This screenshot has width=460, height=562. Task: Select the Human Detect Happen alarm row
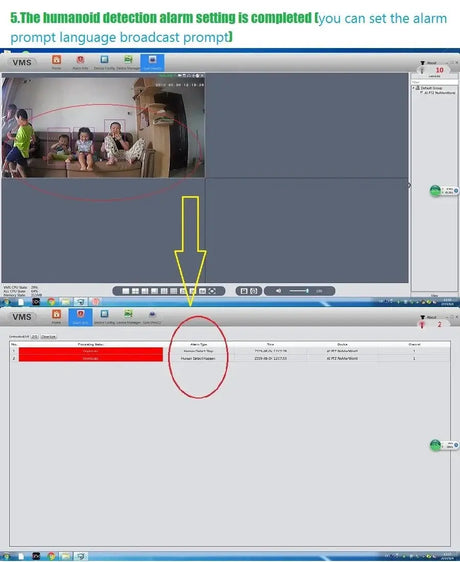click(x=229, y=358)
